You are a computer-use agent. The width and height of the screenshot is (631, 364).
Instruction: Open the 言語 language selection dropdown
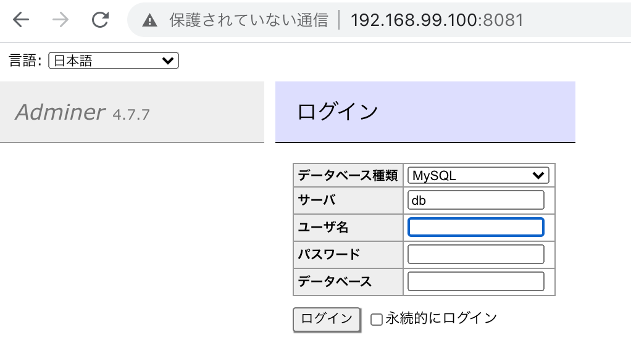(114, 60)
